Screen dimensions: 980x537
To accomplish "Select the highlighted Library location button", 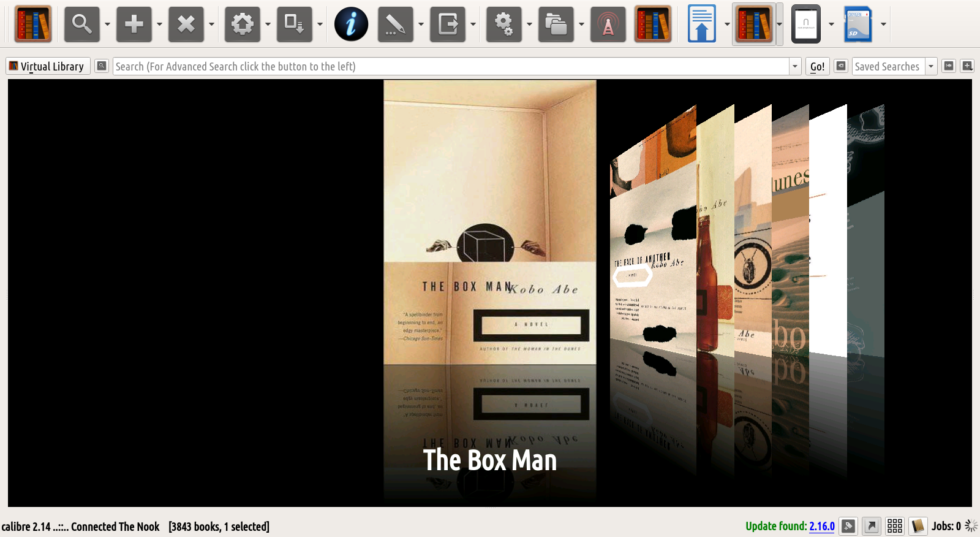I will point(754,25).
